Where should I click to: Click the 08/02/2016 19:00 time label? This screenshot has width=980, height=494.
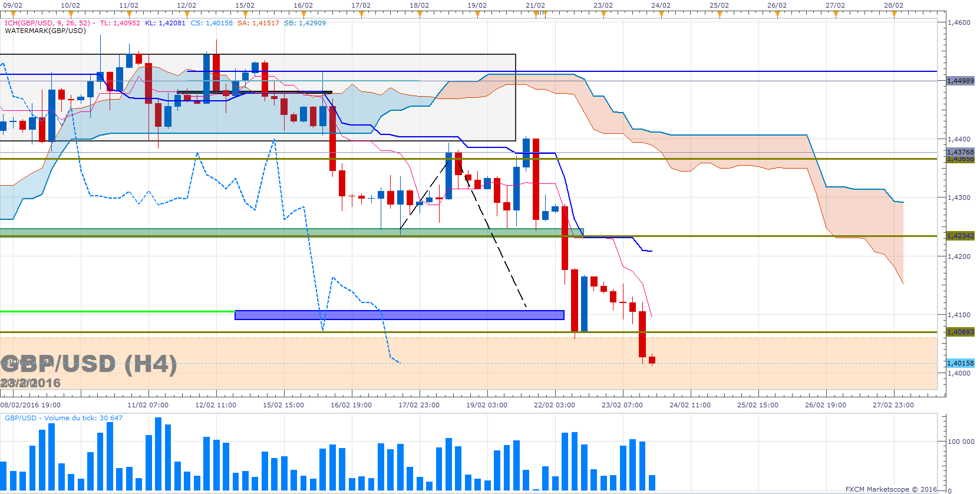tap(31, 405)
